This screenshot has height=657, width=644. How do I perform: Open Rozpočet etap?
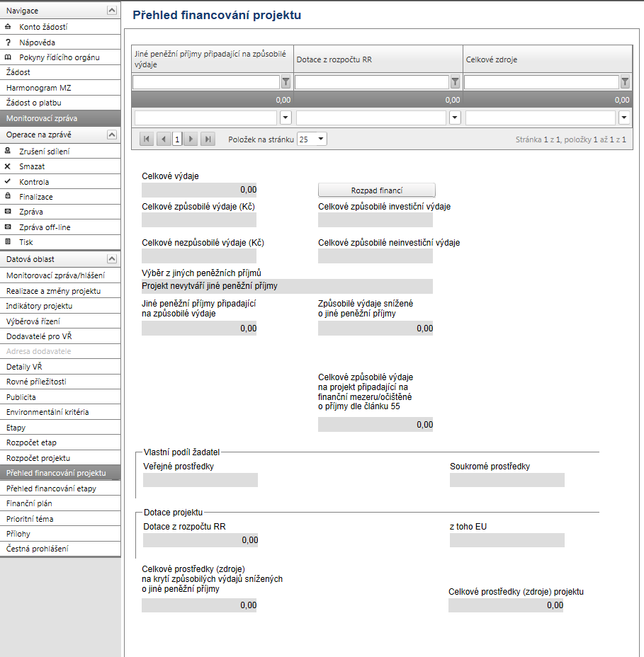[60, 442]
